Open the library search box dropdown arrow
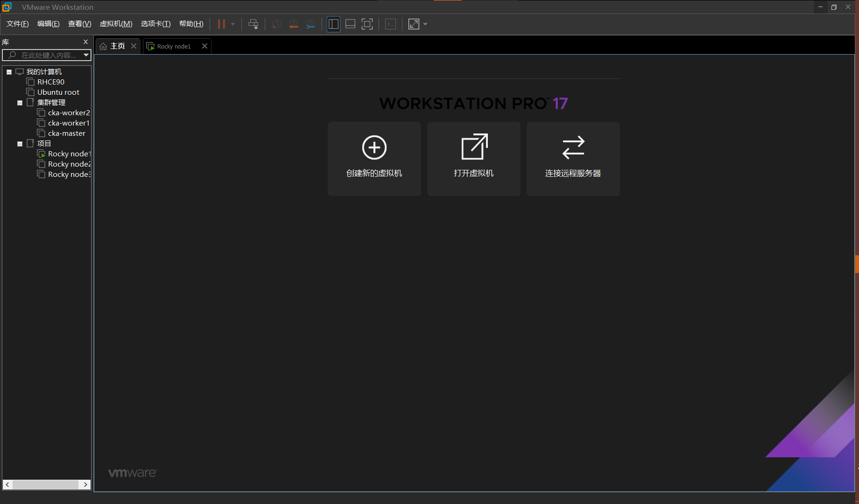 [86, 55]
